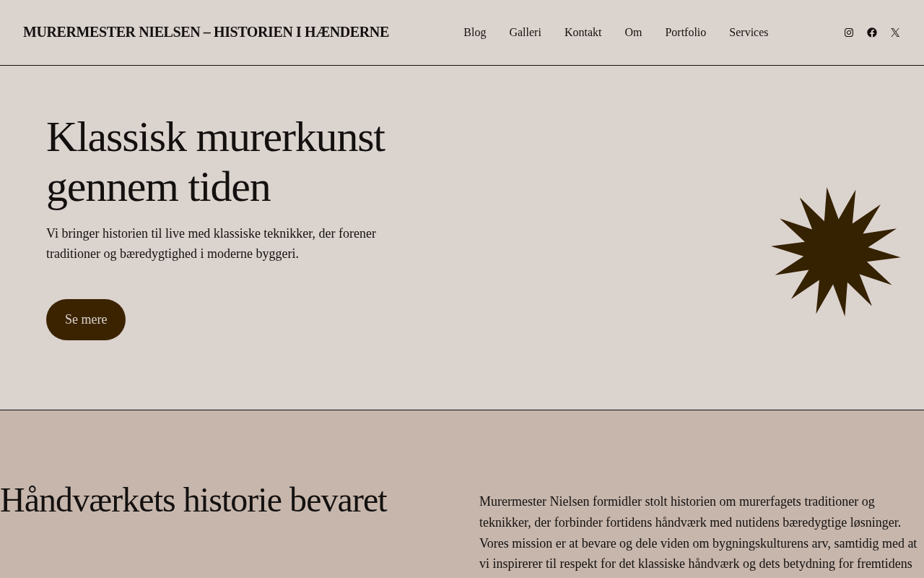Click the 'Klassisk murerkunst gennem tiden' heading

tap(217, 162)
